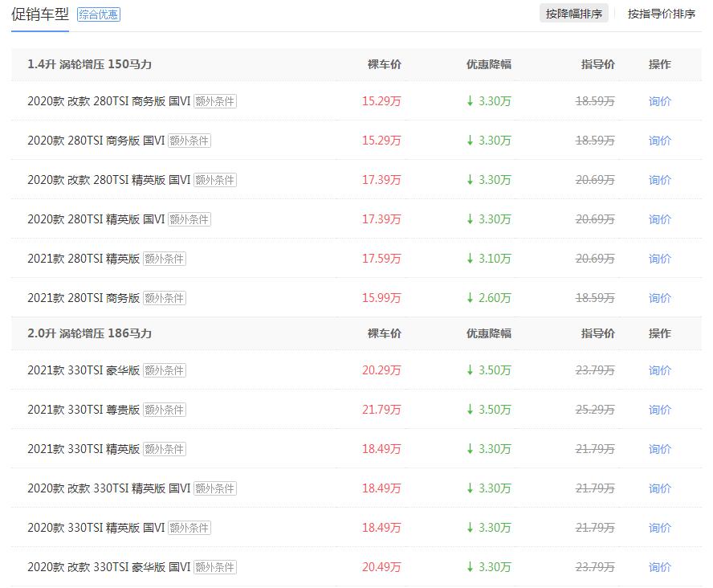Click 指导价 column header in 1.4升 section
Viewport: 713px width, 588px height.
coord(598,64)
